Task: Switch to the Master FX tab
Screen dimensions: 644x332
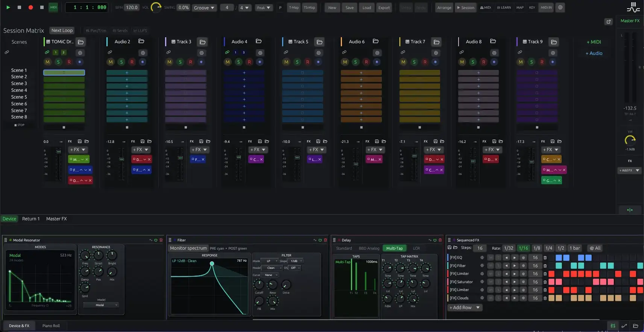Action: (56, 219)
